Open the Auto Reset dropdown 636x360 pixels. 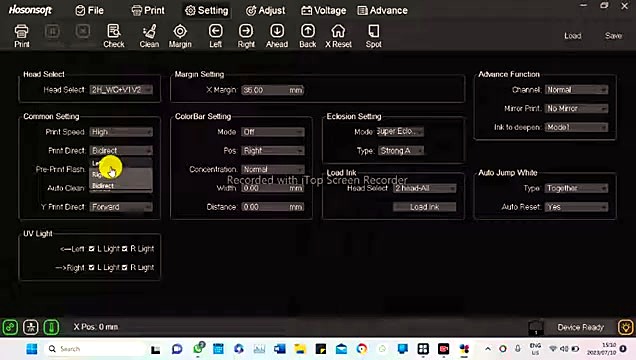576,207
